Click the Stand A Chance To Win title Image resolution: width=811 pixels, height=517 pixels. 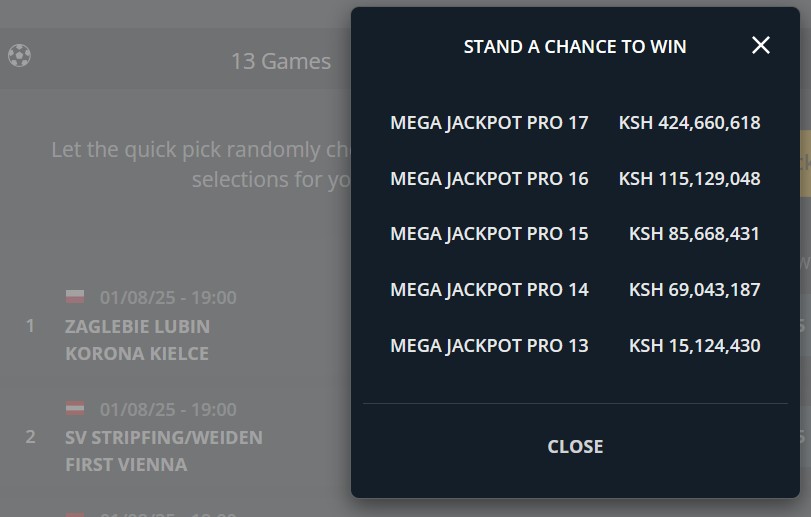pos(575,47)
